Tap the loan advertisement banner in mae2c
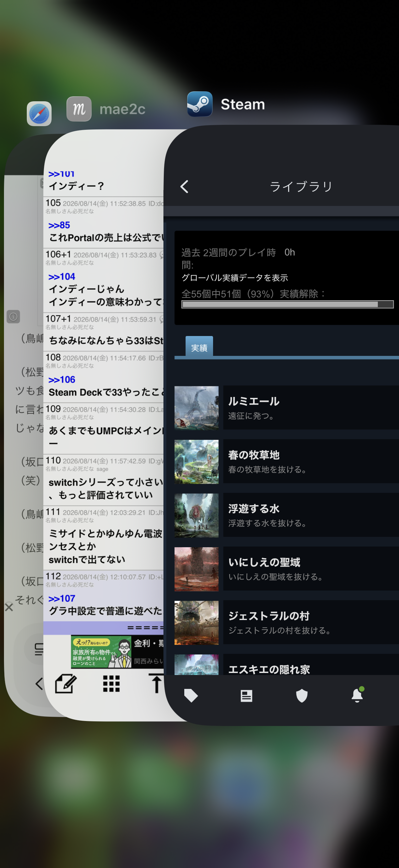 pyautogui.click(x=117, y=652)
